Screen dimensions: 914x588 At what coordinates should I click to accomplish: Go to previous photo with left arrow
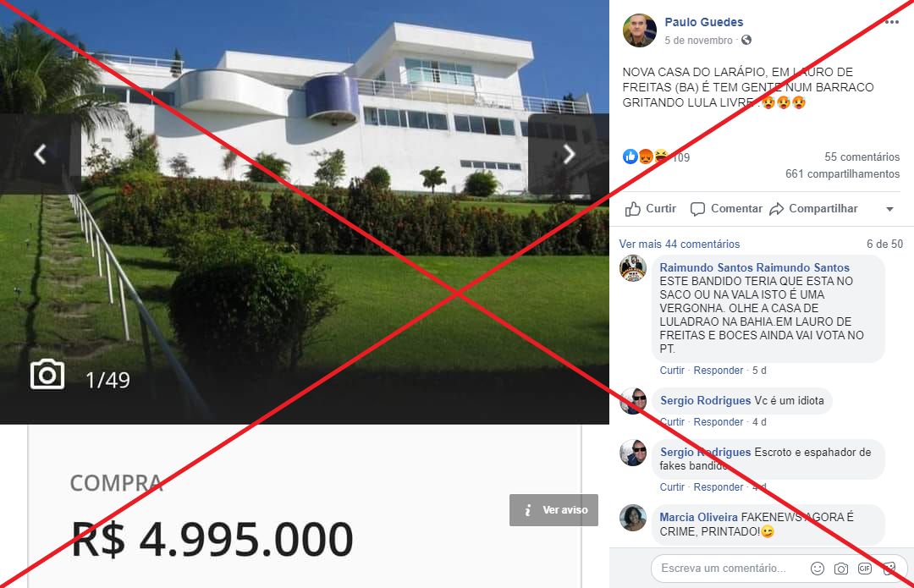coord(40,154)
